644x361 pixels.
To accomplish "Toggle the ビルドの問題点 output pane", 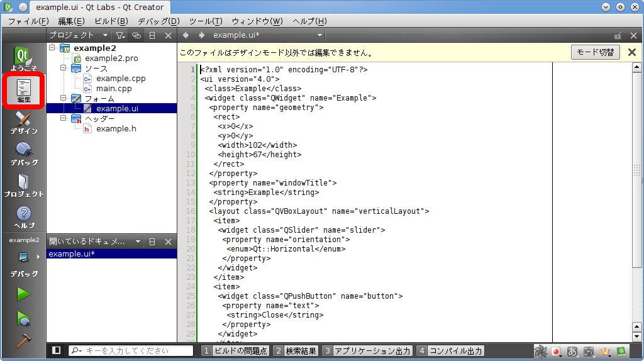I will [235, 351].
